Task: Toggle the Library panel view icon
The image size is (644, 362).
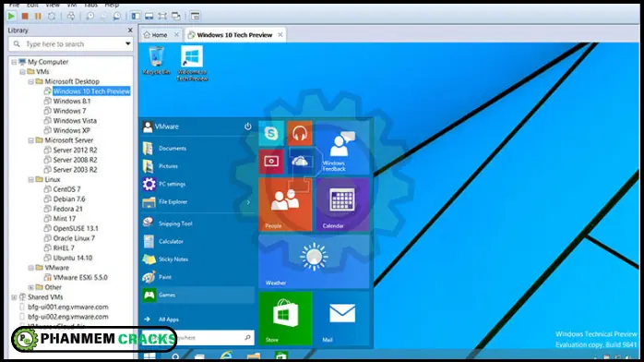Action: click(136, 16)
